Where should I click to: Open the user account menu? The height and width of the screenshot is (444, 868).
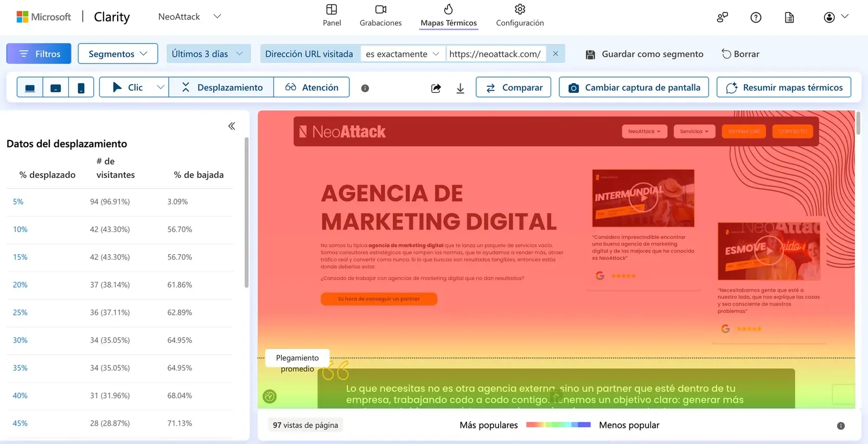tap(835, 17)
